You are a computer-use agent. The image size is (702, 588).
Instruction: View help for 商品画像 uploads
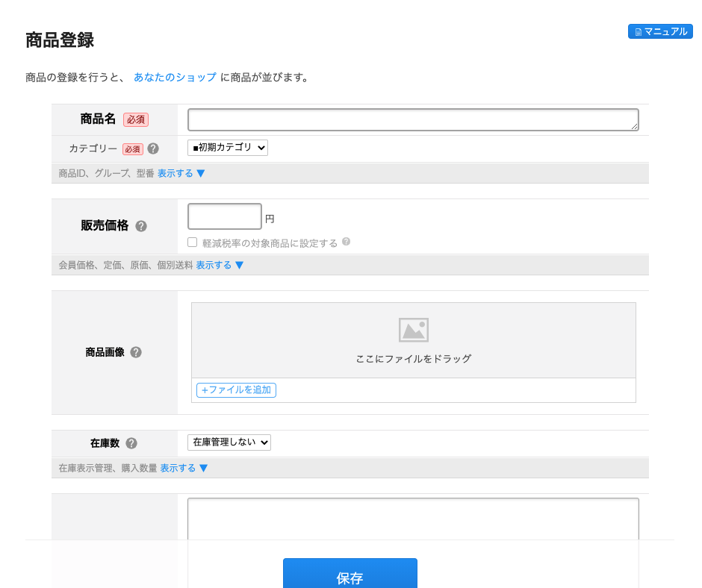tap(135, 352)
